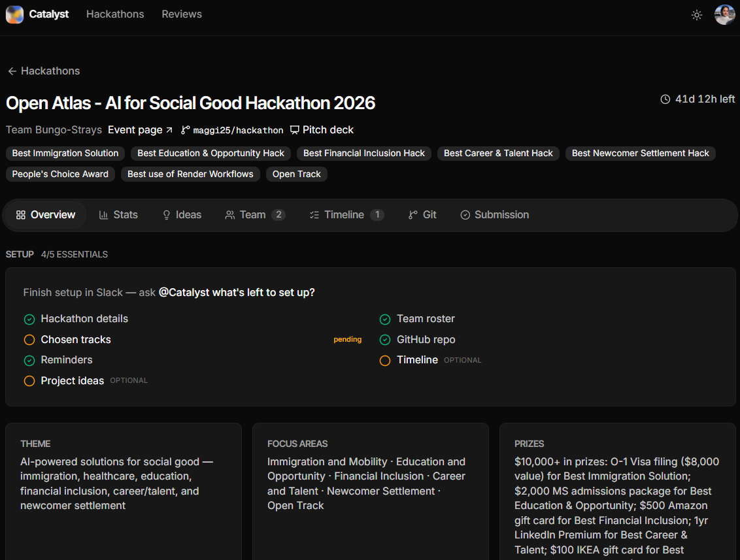
Task: Open the user profile avatar
Action: click(724, 14)
